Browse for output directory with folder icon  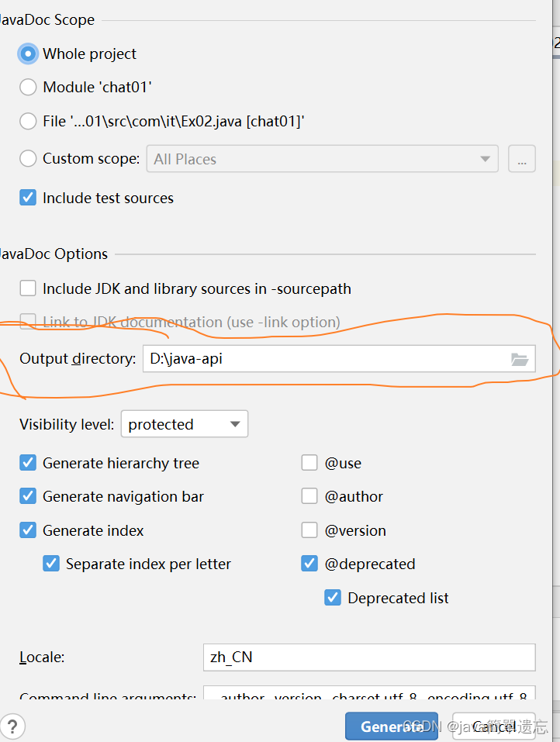[520, 359]
